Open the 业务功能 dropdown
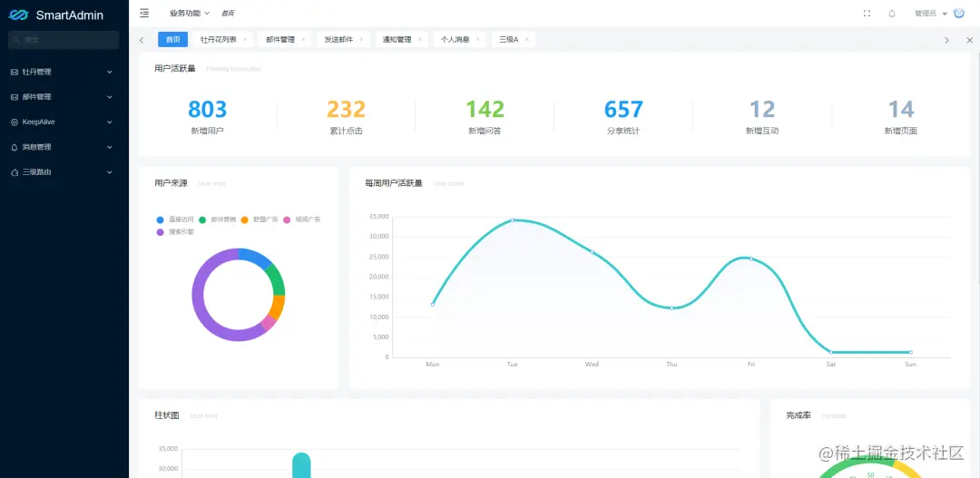Viewport: 980px width, 478px height. coord(190,13)
